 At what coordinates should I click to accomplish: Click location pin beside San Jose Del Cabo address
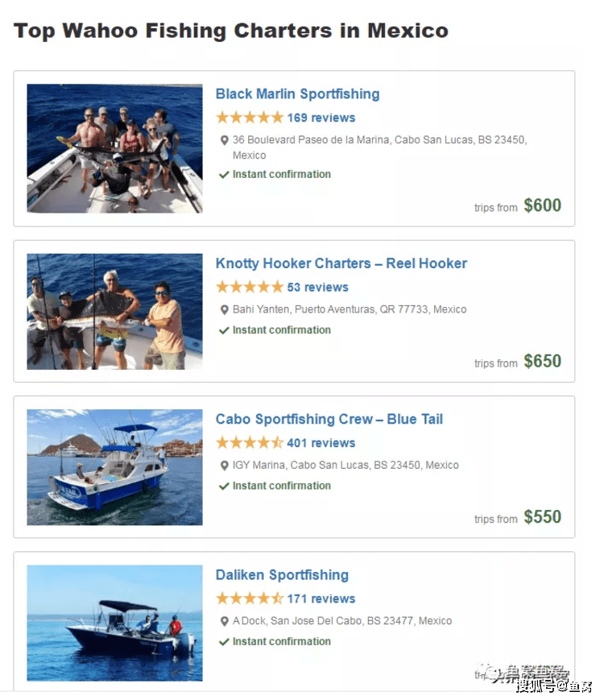click(x=224, y=621)
